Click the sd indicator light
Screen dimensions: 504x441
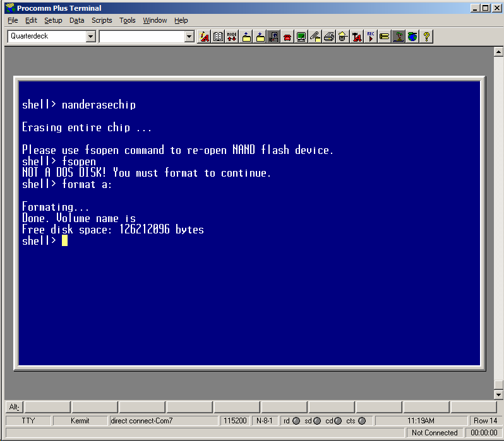tap(317, 421)
